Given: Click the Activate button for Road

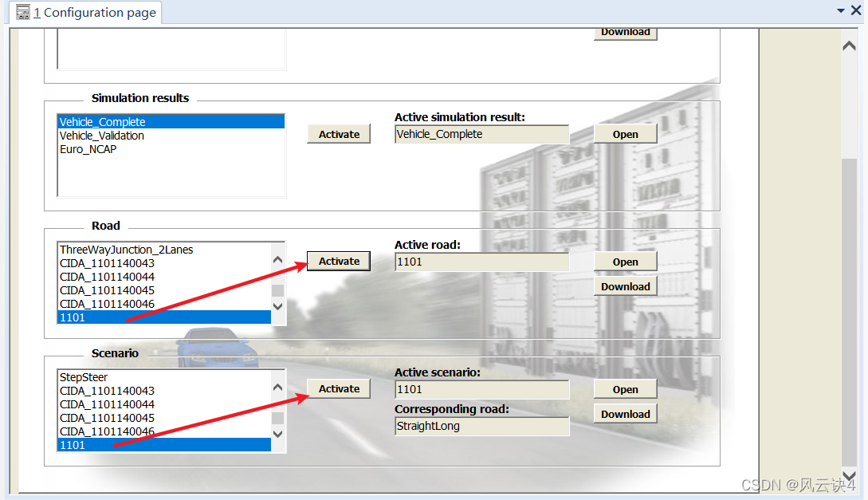Looking at the screenshot, I should pos(339,261).
